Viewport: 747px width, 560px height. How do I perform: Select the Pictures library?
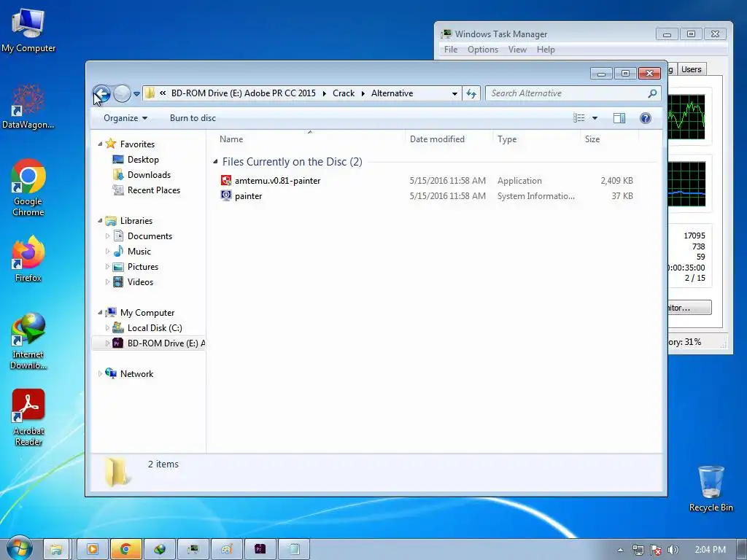point(142,267)
